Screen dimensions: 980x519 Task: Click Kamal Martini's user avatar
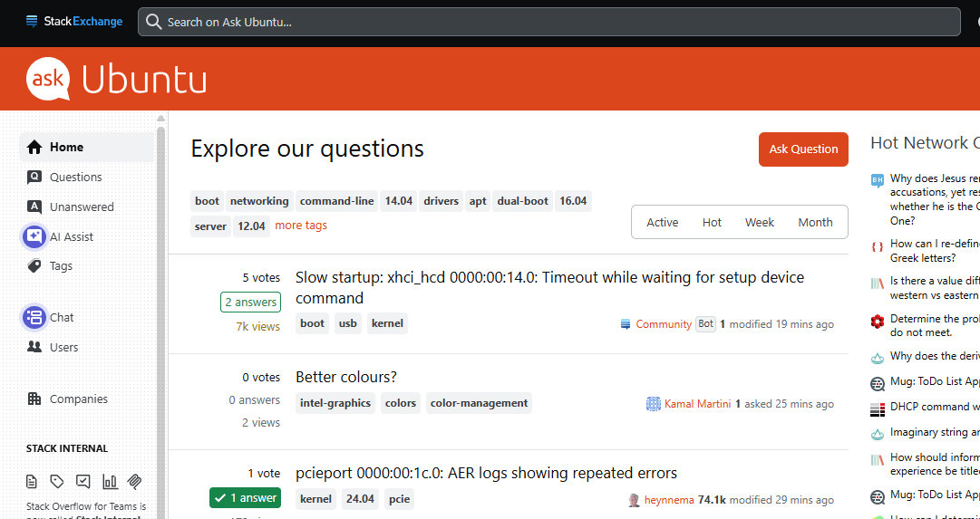(x=653, y=404)
